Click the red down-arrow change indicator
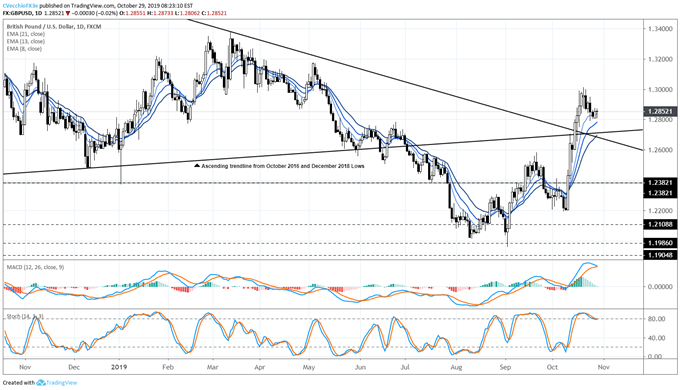The height and width of the screenshot is (390, 680). [68, 13]
